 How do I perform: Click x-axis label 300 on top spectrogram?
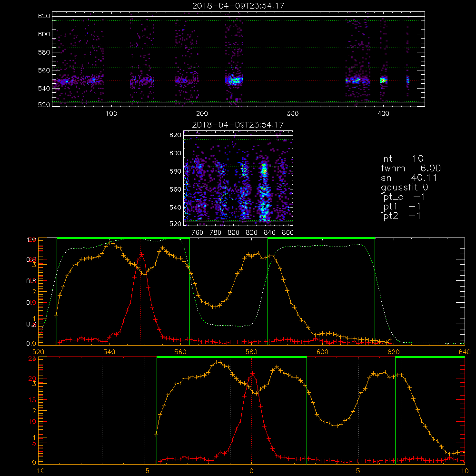tap(293, 114)
